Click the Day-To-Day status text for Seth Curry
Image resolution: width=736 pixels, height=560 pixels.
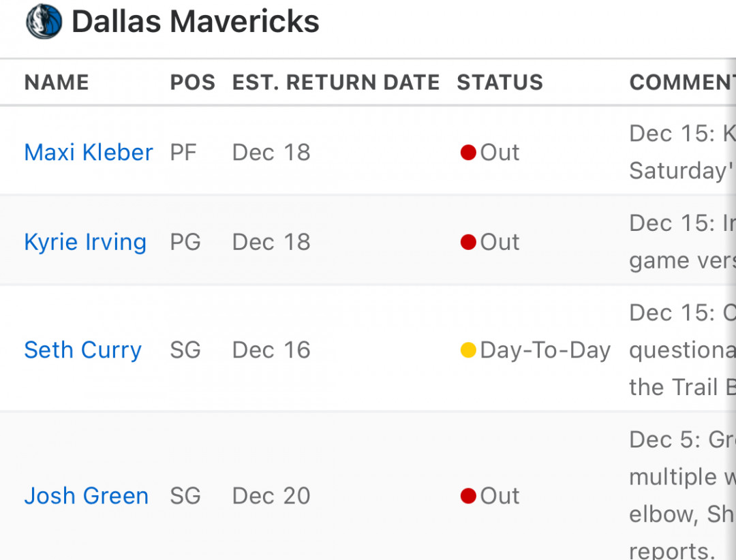point(545,350)
